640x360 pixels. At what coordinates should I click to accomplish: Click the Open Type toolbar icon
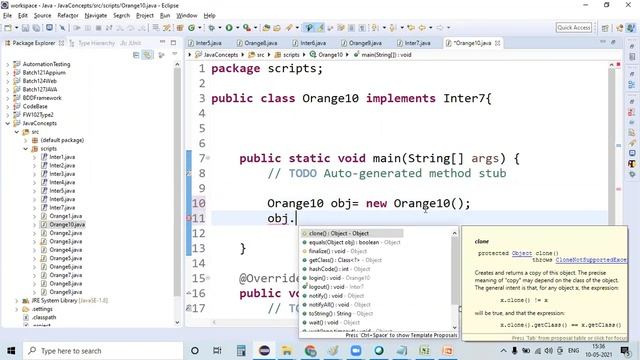(x=266, y=28)
